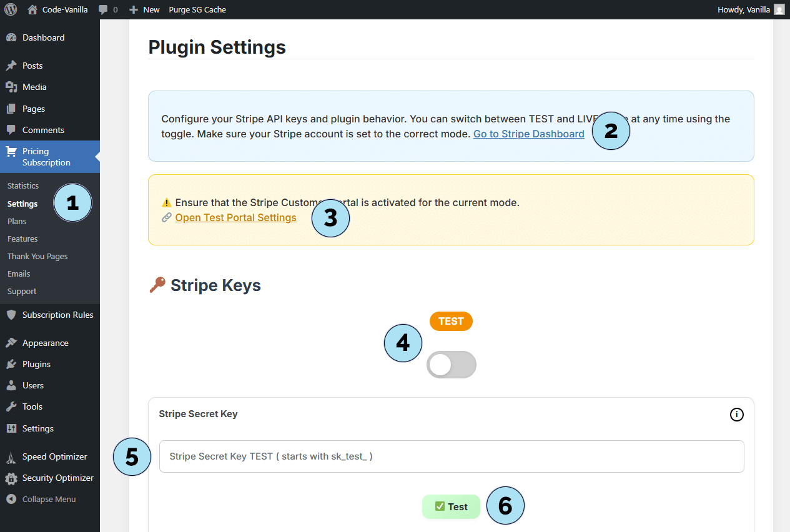Screen dimensions: 790x532
Task: Open the Subscription Rules shield icon
Action: [x=11, y=315]
